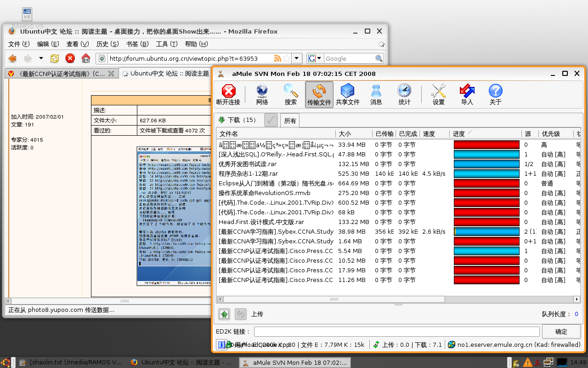
Task: Open the 工具(T) tools menu in Firefox
Action: (x=167, y=44)
